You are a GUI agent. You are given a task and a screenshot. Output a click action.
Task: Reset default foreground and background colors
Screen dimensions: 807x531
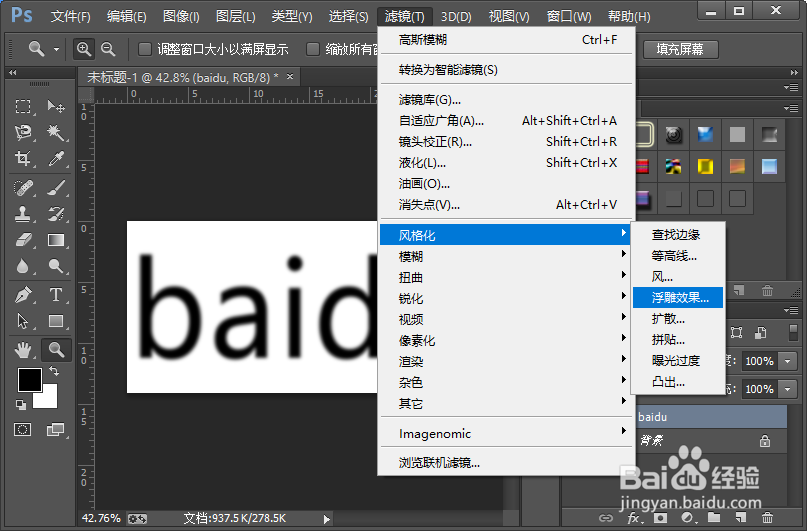(x=21, y=405)
